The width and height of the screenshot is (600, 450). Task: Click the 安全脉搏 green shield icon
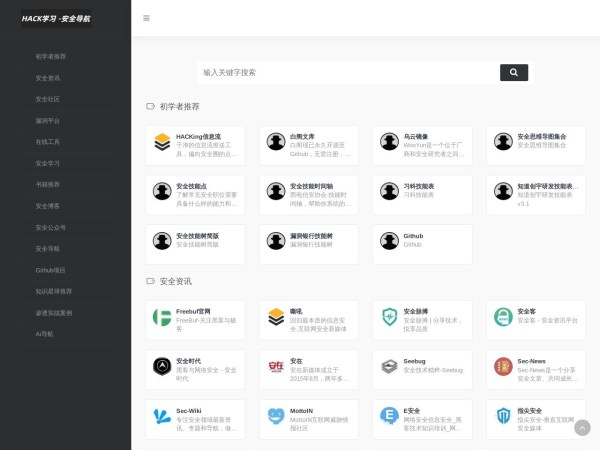389,317
